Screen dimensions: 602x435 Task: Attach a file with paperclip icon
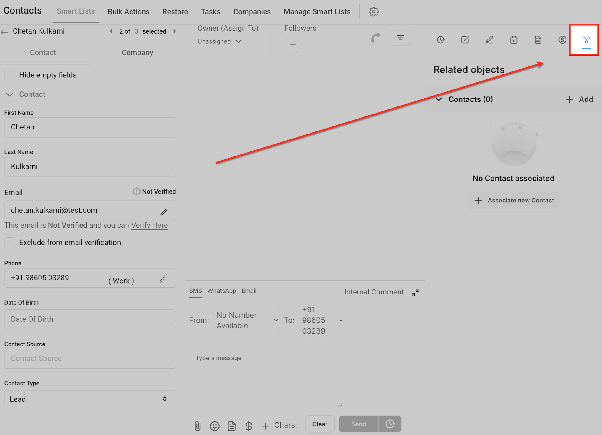pyautogui.click(x=197, y=426)
